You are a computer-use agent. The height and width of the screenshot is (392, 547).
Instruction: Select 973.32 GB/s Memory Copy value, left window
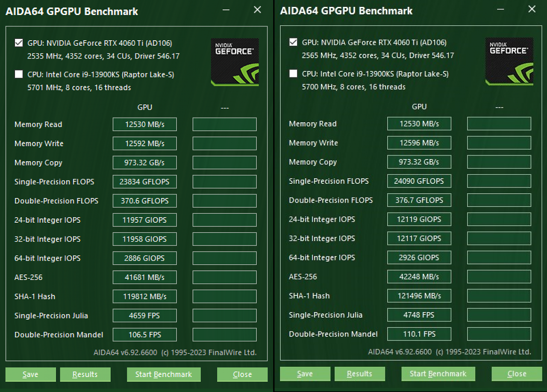[x=145, y=162]
